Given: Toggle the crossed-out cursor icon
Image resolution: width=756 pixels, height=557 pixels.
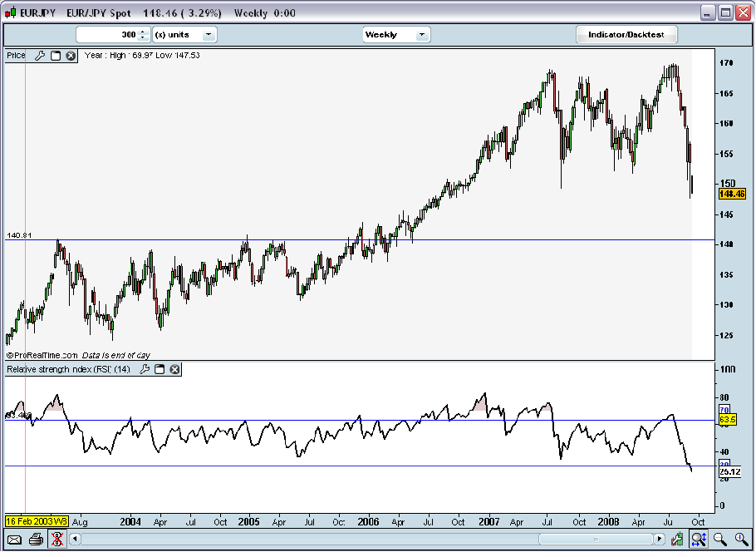Looking at the screenshot, I should tap(57, 540).
